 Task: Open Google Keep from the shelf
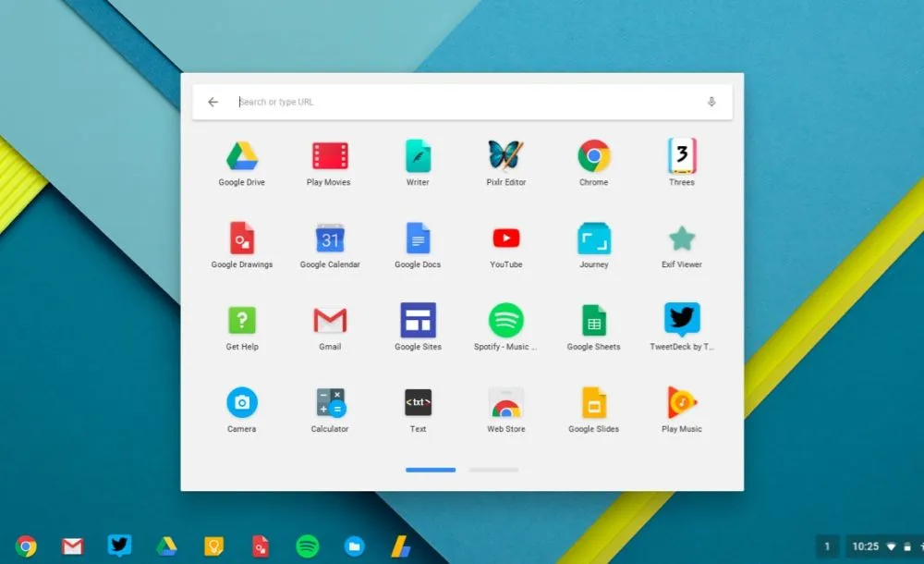[213, 546]
